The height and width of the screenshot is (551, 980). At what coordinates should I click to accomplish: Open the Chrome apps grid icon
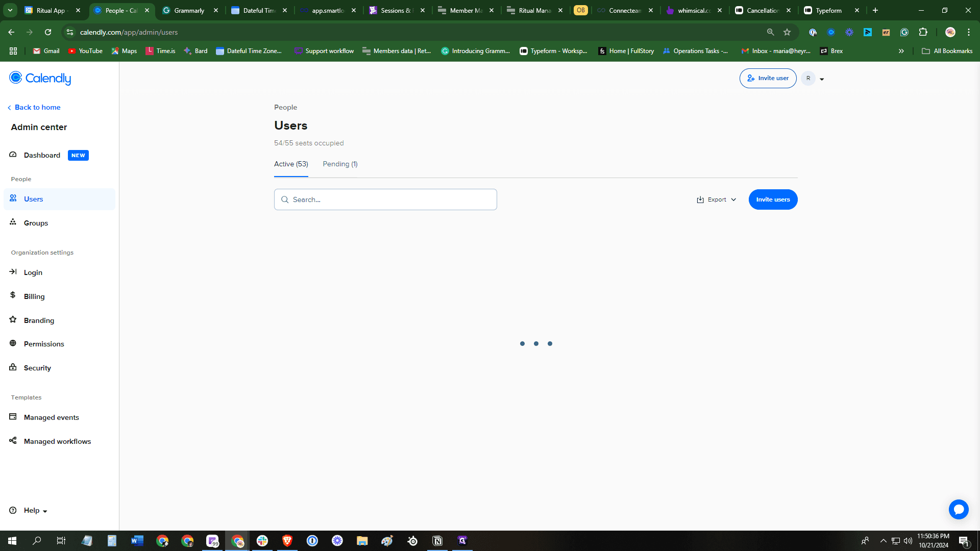point(13,51)
